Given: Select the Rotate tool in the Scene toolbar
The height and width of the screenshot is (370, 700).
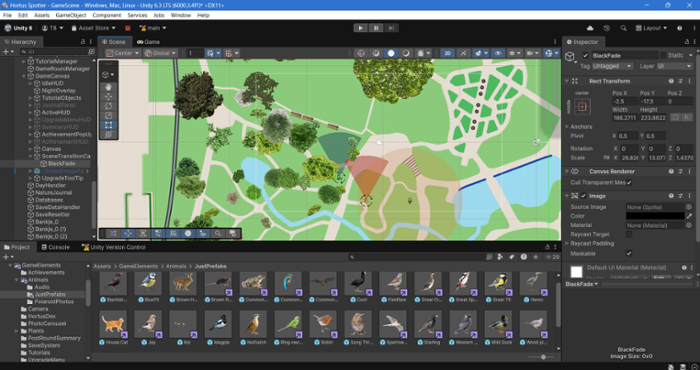Looking at the screenshot, I should pyautogui.click(x=108, y=106).
